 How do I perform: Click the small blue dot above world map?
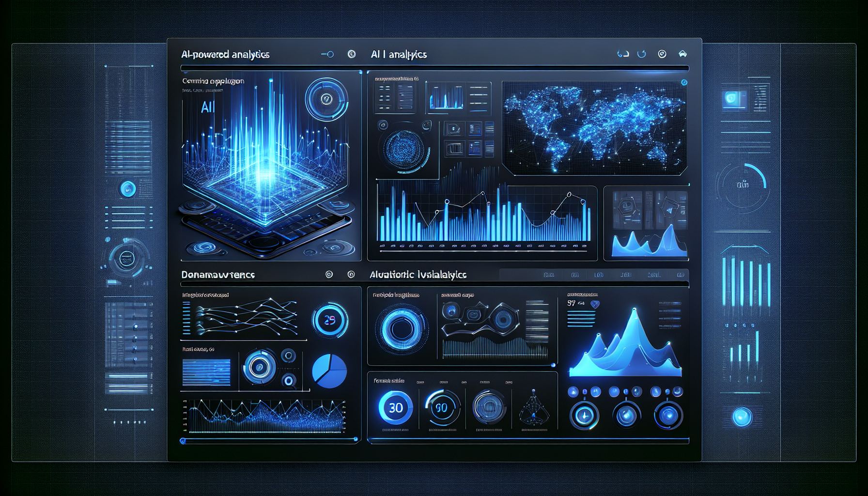click(x=684, y=82)
